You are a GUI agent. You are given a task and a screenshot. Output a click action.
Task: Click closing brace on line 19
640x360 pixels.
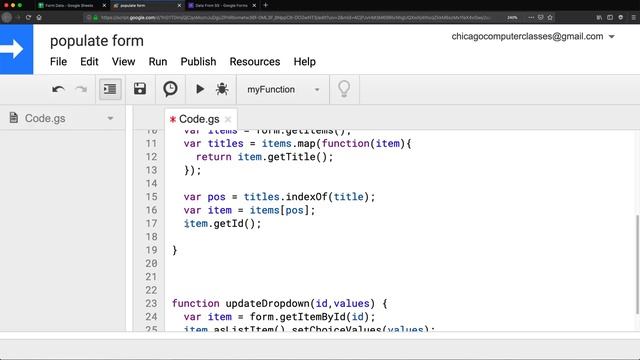(x=175, y=250)
